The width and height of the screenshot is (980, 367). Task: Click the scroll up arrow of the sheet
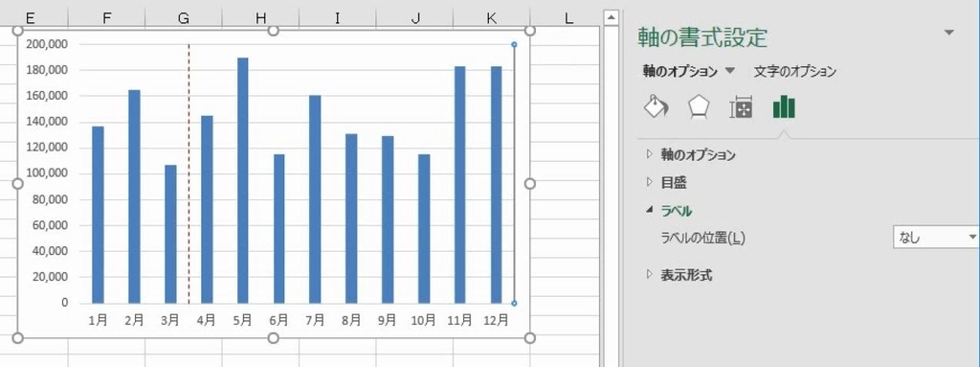click(611, 16)
